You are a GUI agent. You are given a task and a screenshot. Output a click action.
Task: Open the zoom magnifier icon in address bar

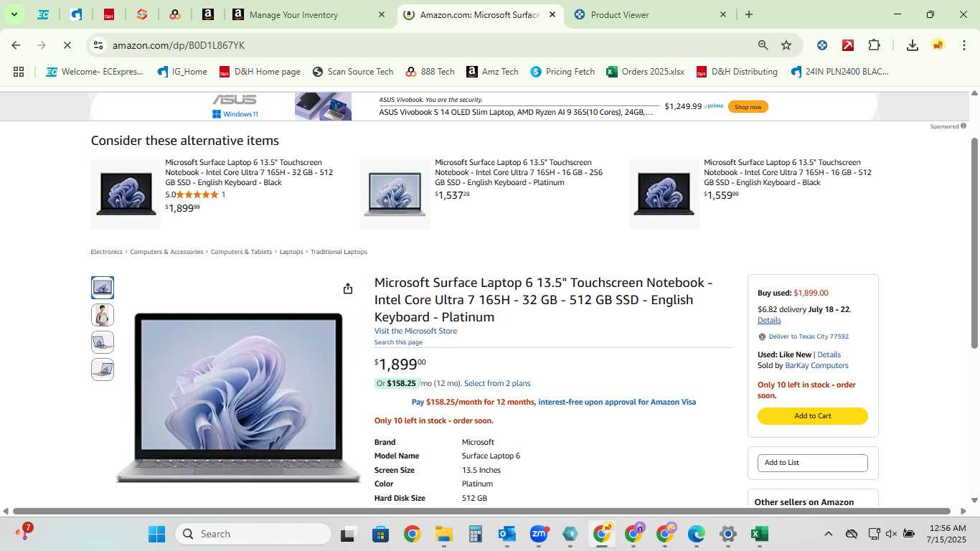coord(763,45)
